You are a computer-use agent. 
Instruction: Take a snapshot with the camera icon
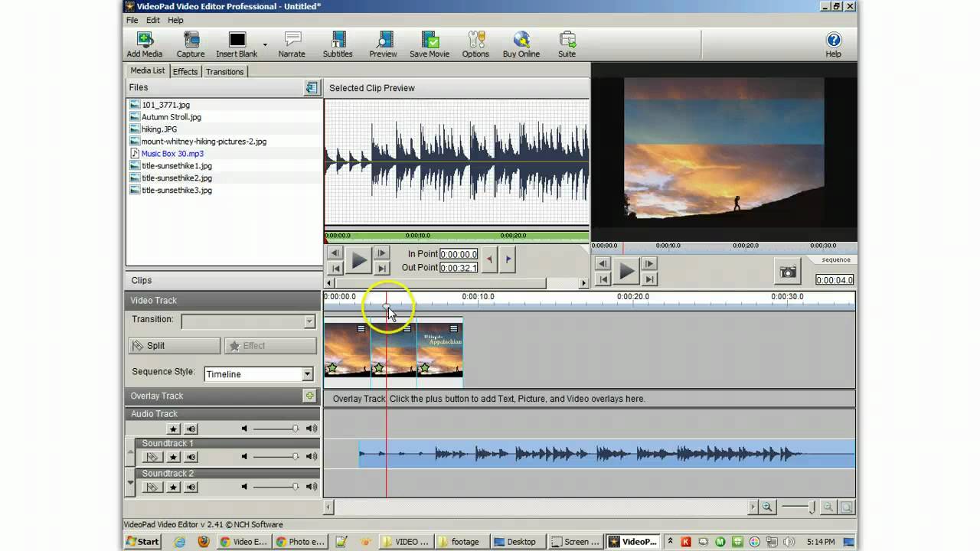click(x=788, y=271)
